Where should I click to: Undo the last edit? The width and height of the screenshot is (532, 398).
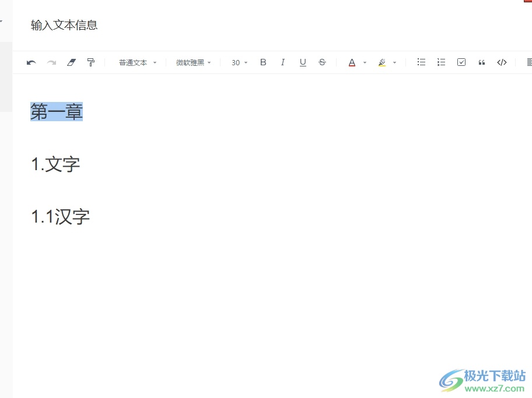(x=32, y=62)
